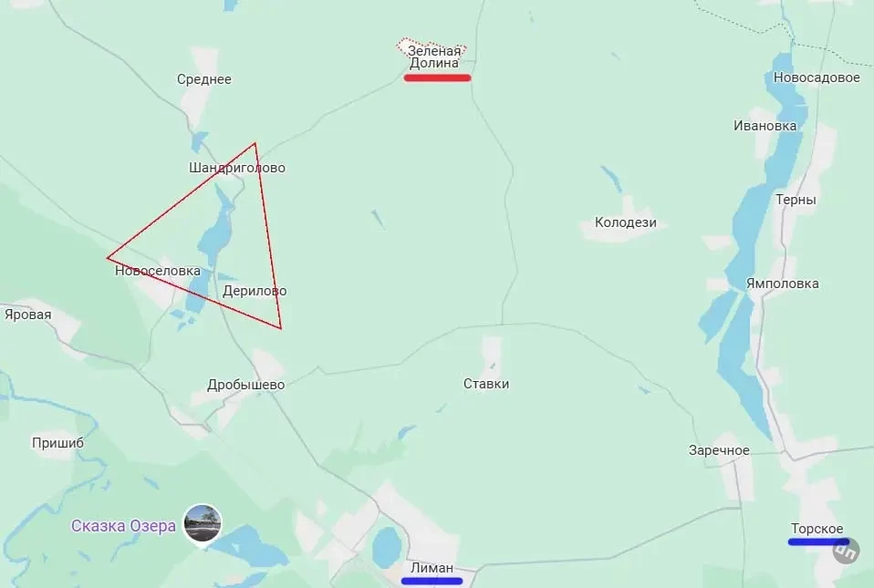Select the Заречное village label

(719, 450)
